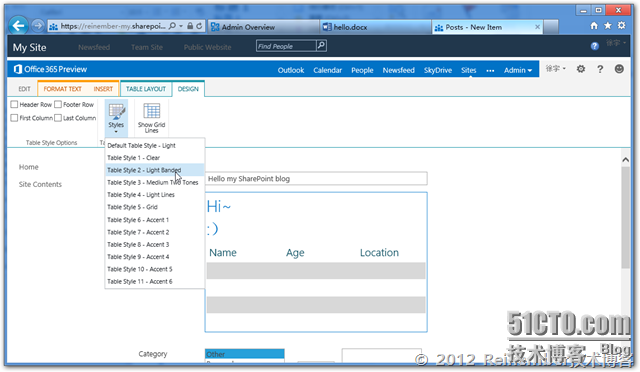Click the refresh icon in address bar
Image resolution: width=640 pixels, height=372 pixels.
(x=199, y=26)
